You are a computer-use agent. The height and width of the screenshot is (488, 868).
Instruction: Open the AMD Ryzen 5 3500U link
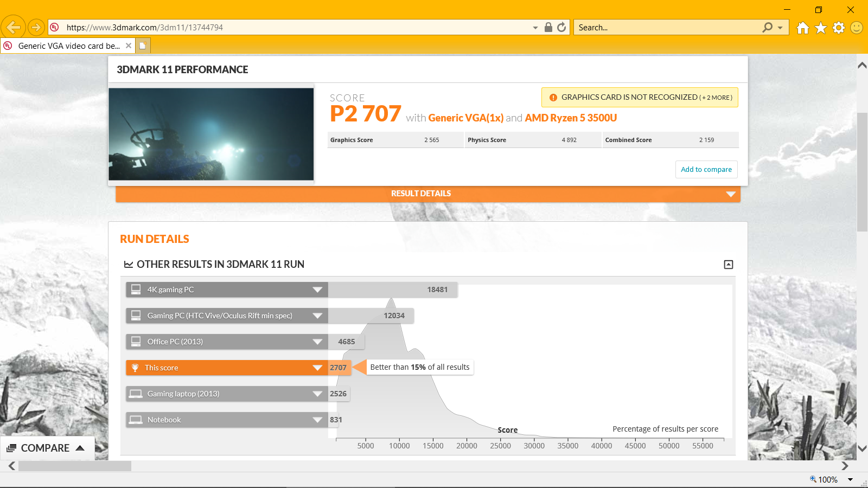[571, 118]
